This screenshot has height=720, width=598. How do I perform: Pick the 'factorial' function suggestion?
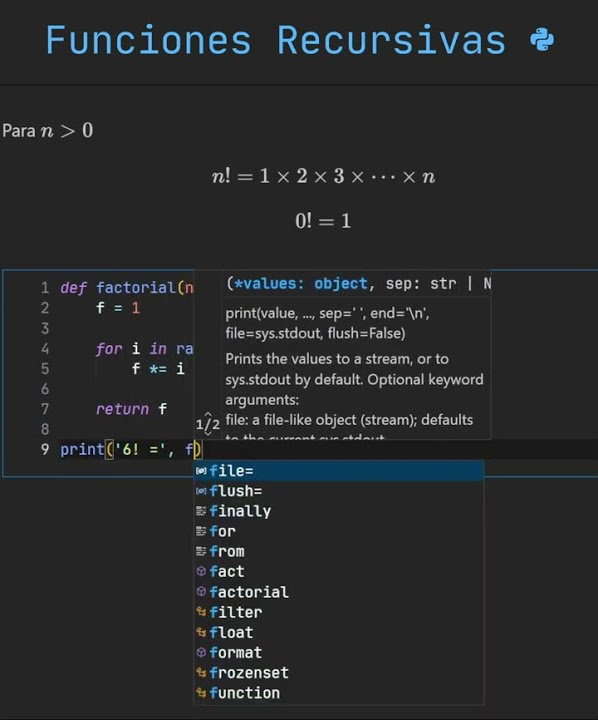(x=339, y=592)
